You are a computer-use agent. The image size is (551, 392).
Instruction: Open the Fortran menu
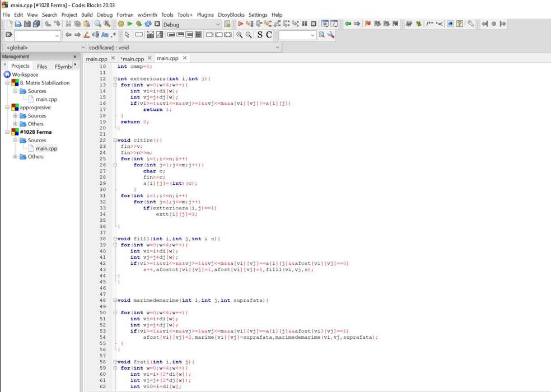[x=125, y=15]
